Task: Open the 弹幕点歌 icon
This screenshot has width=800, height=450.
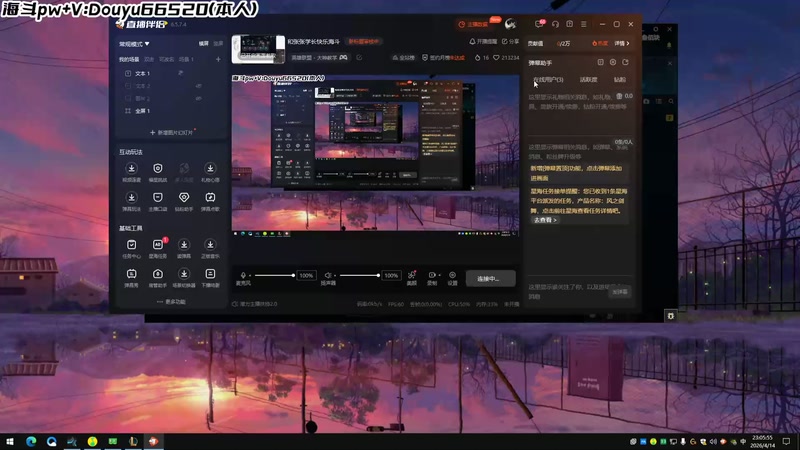Action: point(210,197)
